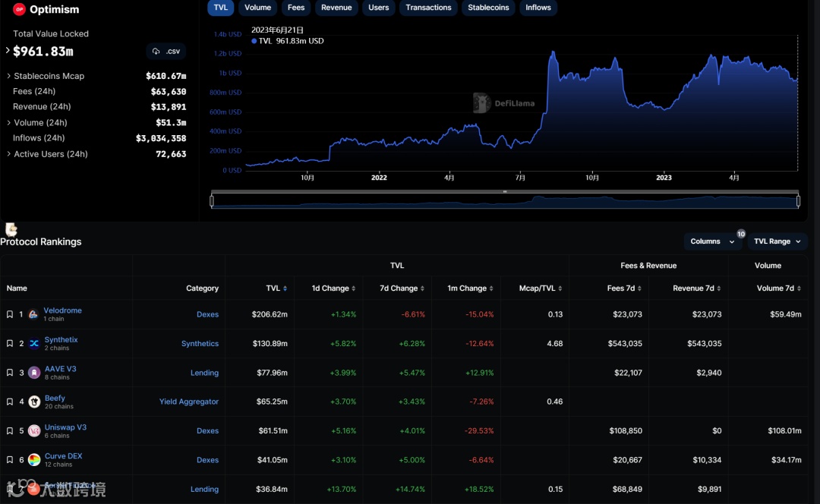
Task: Toggle the Volume chart series
Action: (x=257, y=8)
